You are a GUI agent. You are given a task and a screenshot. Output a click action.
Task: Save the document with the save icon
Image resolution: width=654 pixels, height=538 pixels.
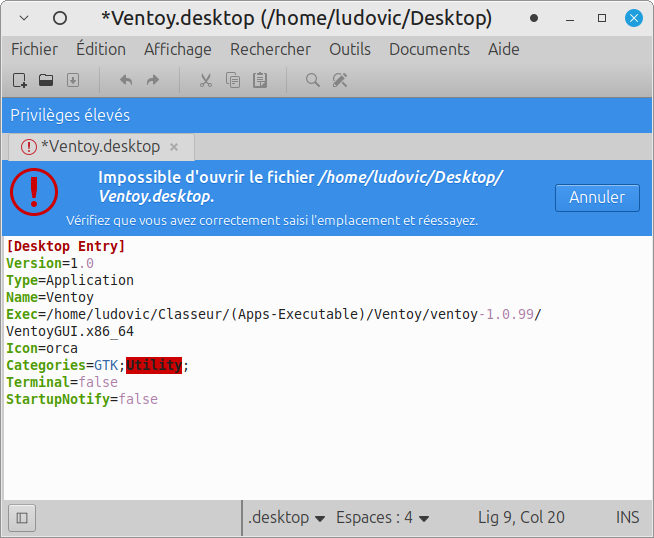pos(73,80)
